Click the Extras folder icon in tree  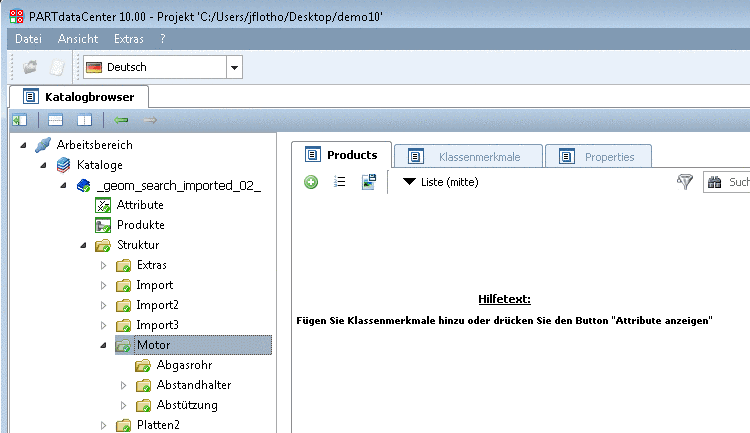pos(123,265)
